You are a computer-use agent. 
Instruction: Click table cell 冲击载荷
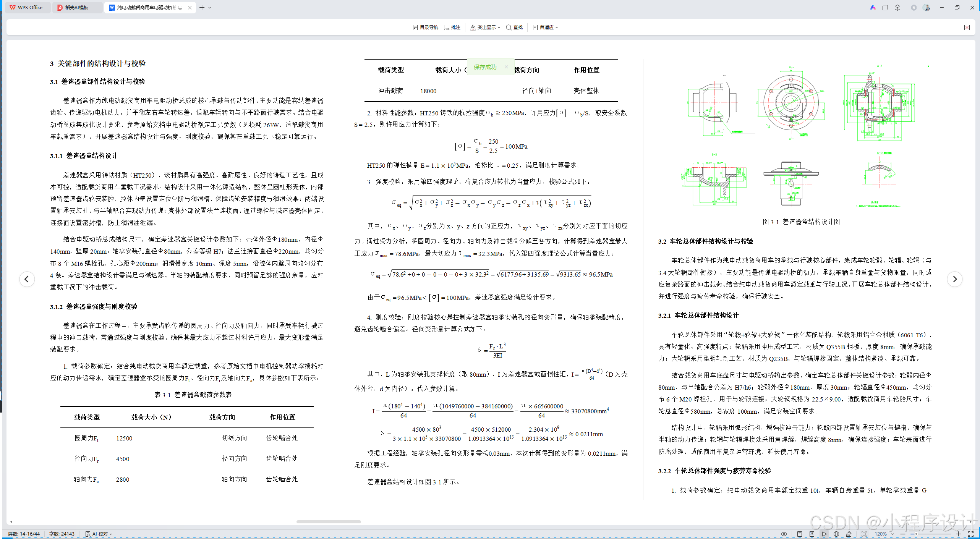click(x=390, y=91)
